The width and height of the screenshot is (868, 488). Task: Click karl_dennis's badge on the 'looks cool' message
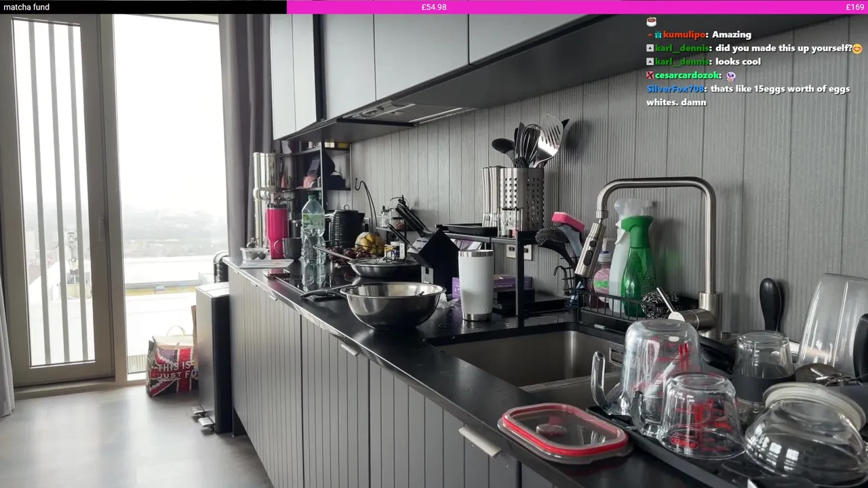point(650,62)
